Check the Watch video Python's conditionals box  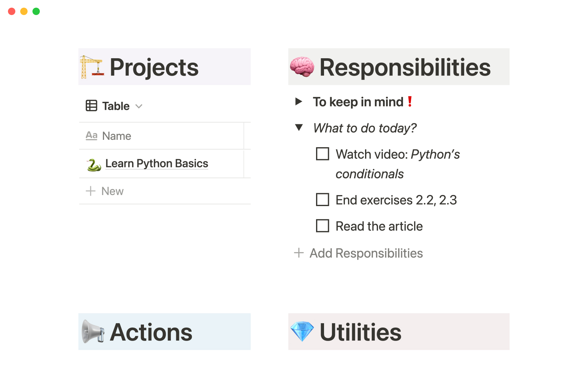pos(322,154)
